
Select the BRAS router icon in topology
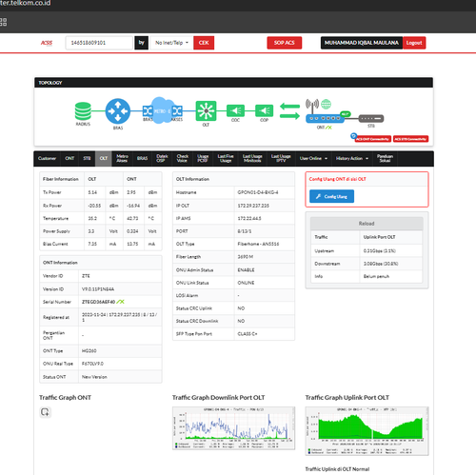[x=118, y=111]
